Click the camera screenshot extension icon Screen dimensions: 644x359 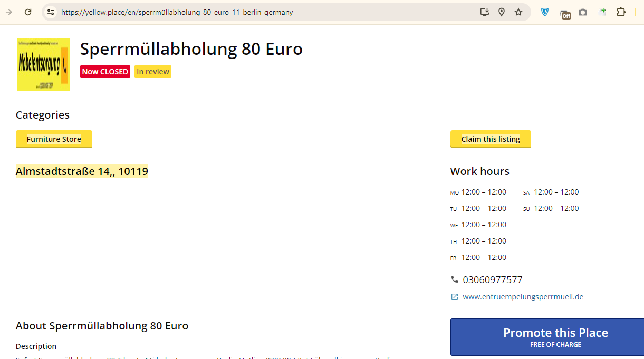click(x=583, y=12)
